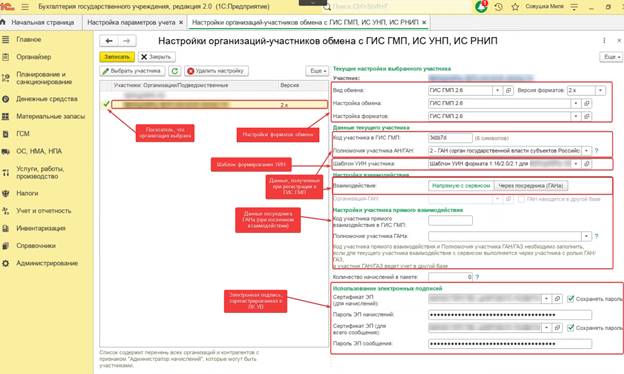This screenshot has width=624, height=374.
Task: Click the Записать button
Action: (117, 57)
